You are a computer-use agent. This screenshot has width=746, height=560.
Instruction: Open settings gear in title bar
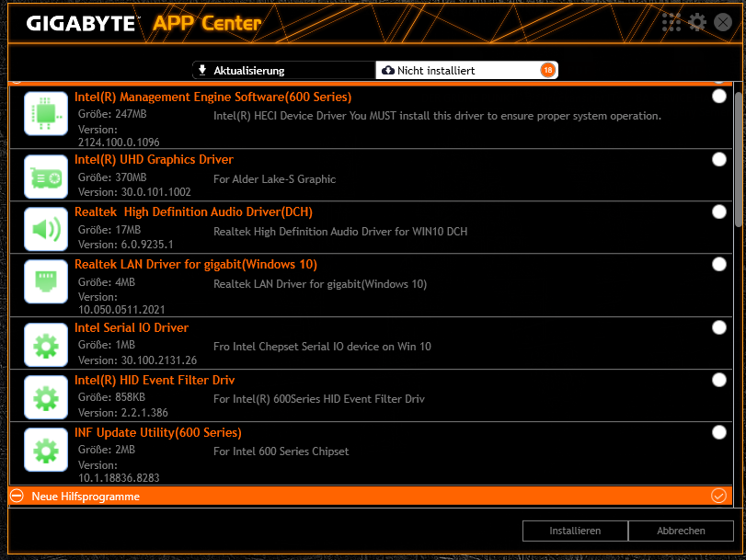point(697,22)
